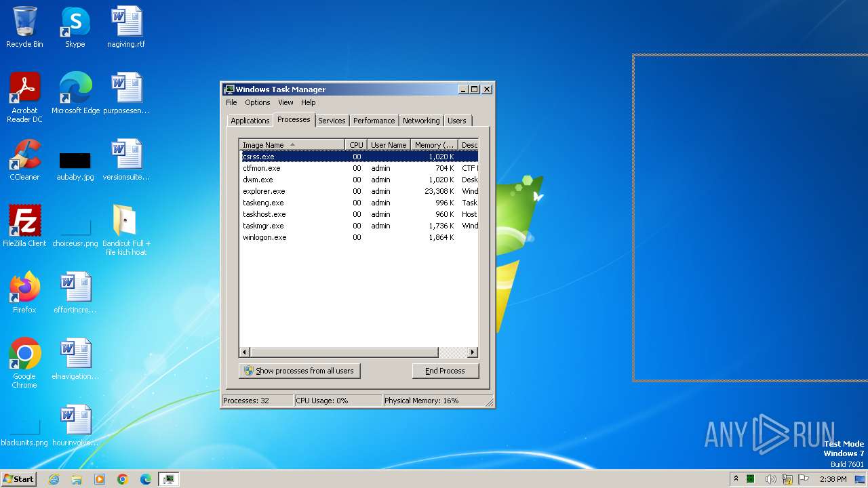Select the choiceusr.png image file
The width and height of the screenshot is (868, 488).
(x=75, y=233)
